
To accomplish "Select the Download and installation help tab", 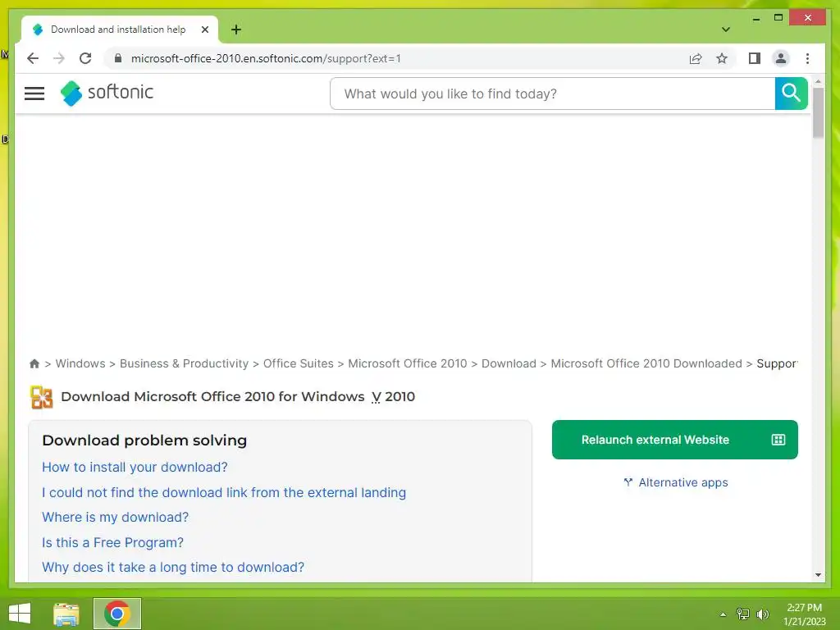I will [117, 30].
